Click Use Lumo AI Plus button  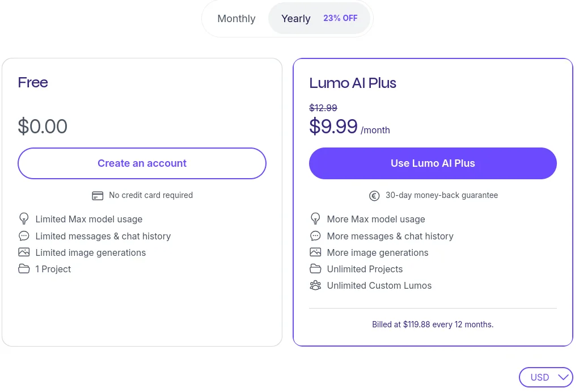pos(433,163)
